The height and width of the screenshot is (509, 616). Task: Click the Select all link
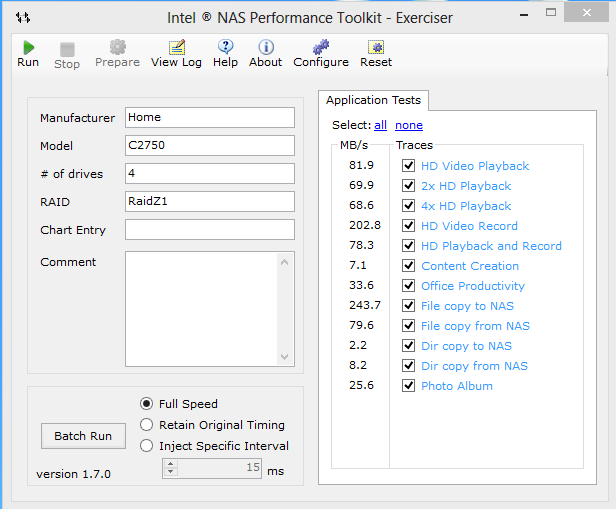380,125
